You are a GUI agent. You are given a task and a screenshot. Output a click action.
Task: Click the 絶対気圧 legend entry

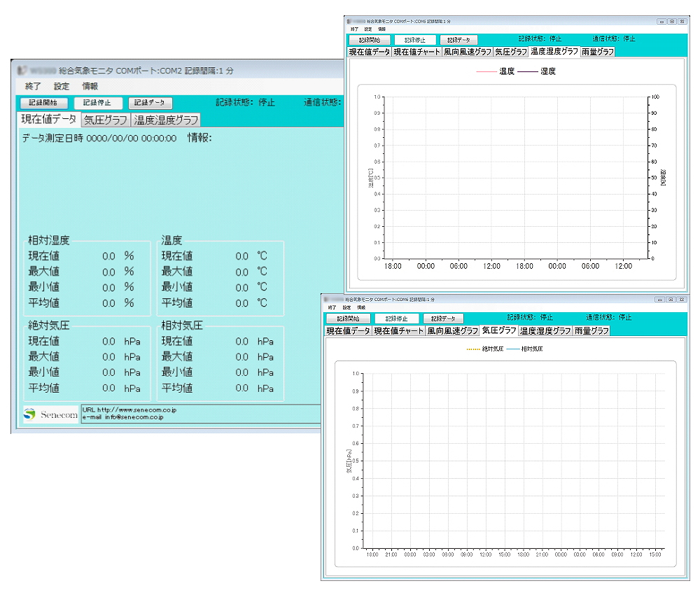484,349
